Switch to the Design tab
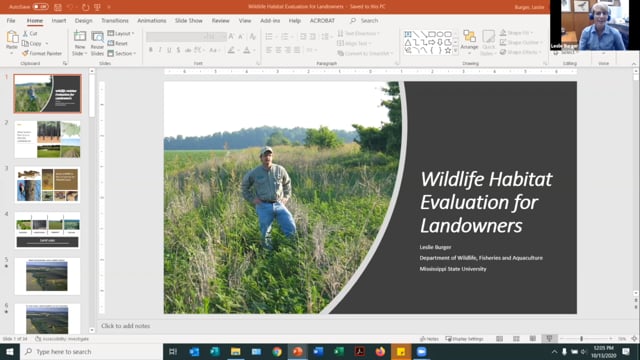The height and width of the screenshot is (360, 640). [83, 20]
